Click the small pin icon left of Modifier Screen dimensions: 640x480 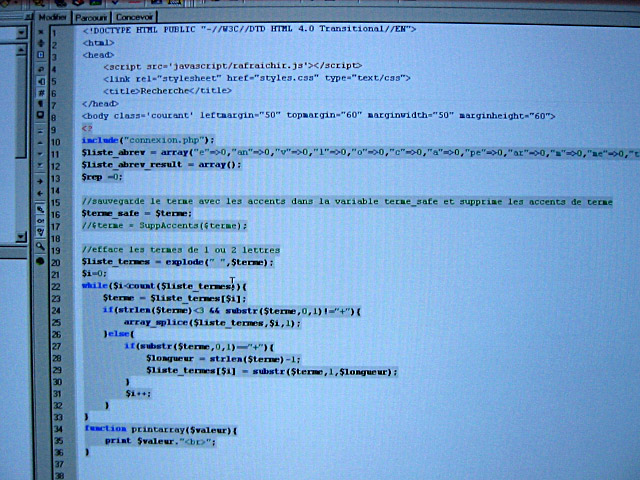[x=27, y=17]
